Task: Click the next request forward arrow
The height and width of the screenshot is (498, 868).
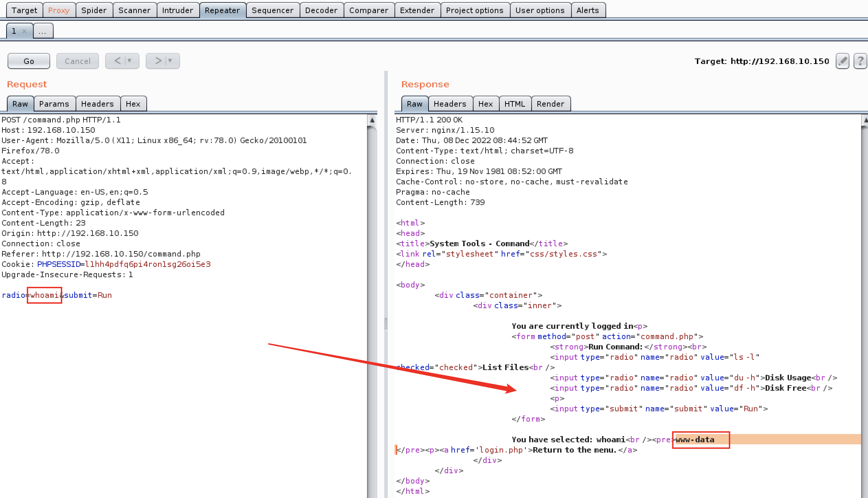Action: pos(158,61)
